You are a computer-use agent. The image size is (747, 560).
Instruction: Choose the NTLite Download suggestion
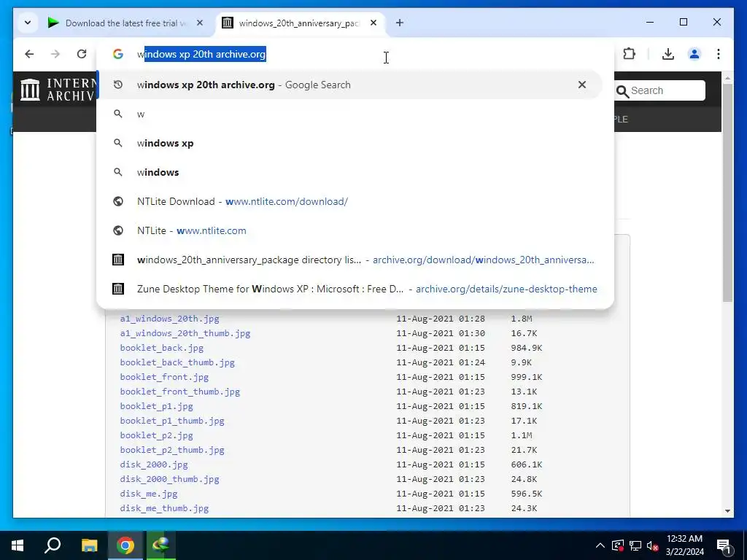click(350, 201)
